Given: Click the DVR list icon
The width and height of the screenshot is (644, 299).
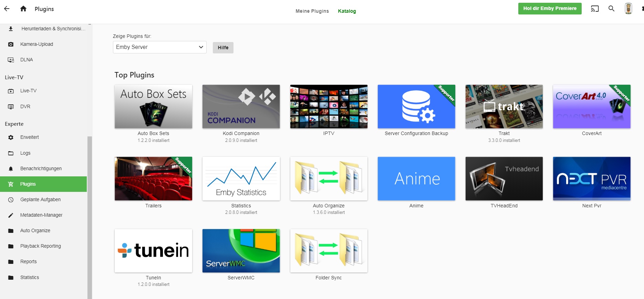Looking at the screenshot, I should tap(11, 106).
